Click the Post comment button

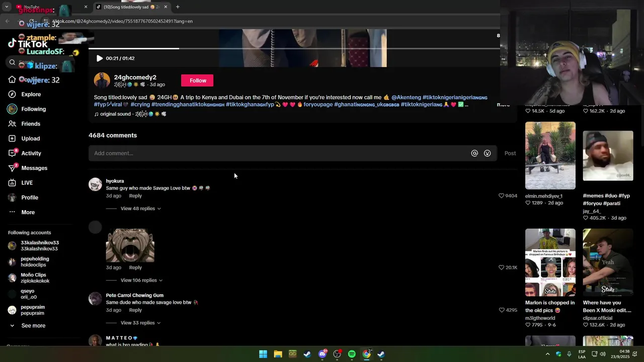[510, 153]
